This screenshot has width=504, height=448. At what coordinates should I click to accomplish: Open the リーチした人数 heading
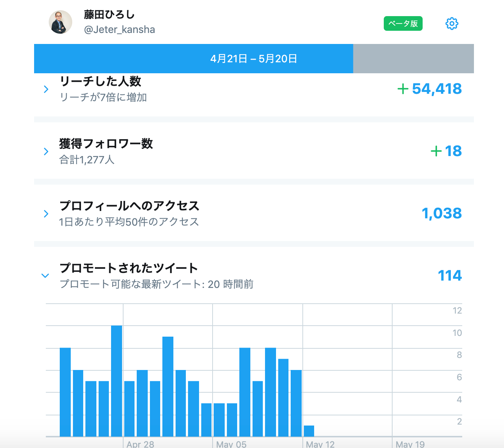(100, 81)
